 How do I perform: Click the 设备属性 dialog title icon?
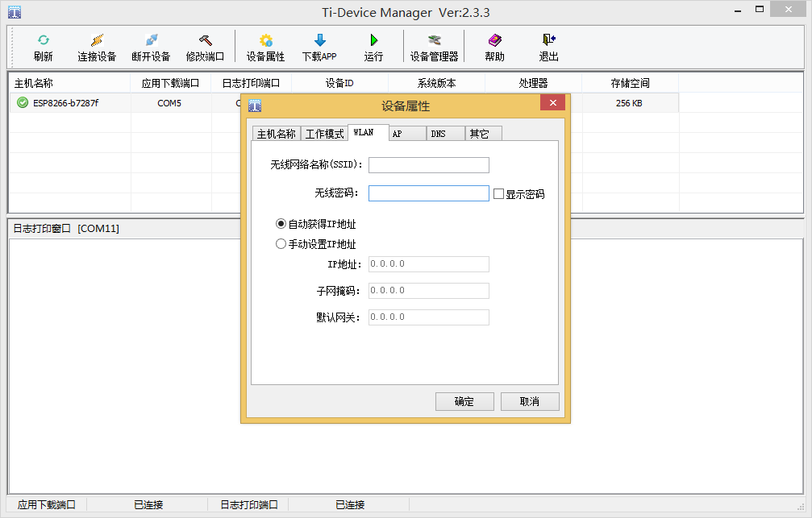[254, 106]
